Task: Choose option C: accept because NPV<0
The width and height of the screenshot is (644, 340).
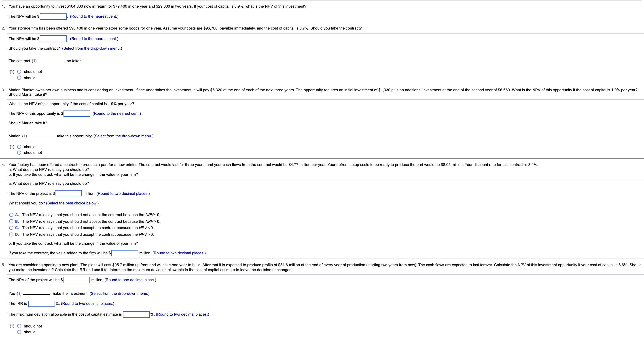Action: point(11,228)
